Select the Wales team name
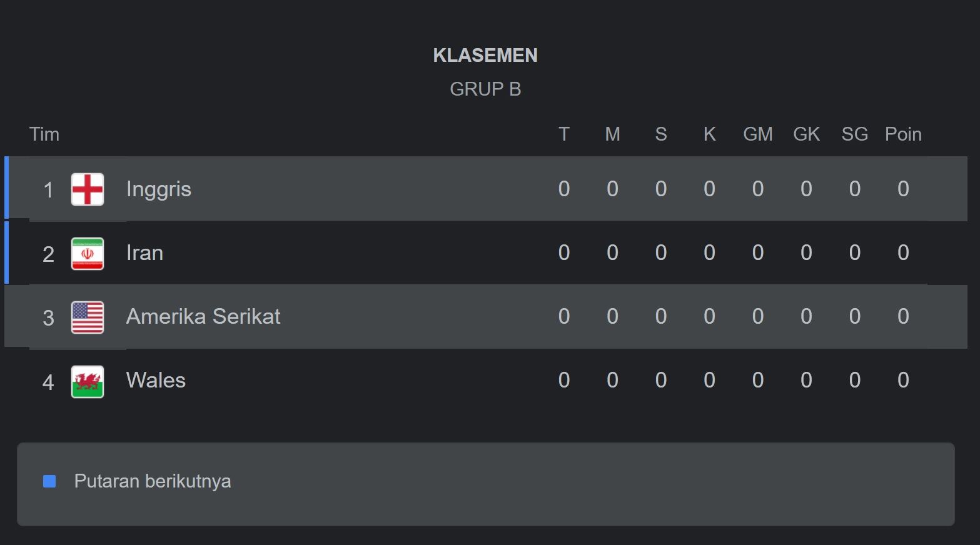This screenshot has width=980, height=545. [156, 380]
